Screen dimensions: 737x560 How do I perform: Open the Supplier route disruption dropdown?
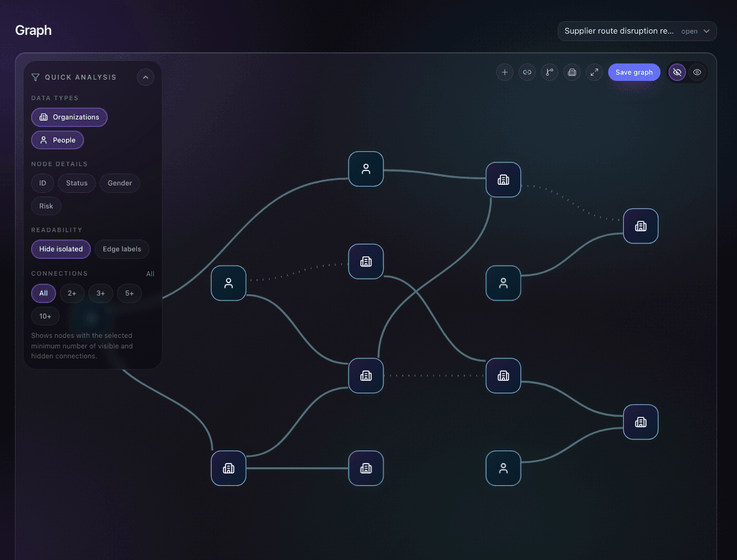click(x=637, y=31)
